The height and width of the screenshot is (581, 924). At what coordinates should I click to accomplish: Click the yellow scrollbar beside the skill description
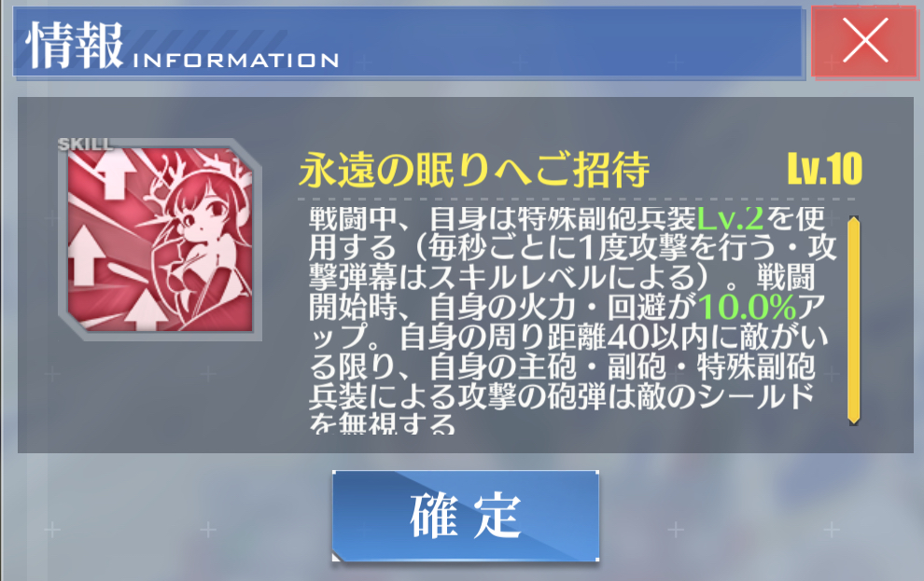point(853,320)
